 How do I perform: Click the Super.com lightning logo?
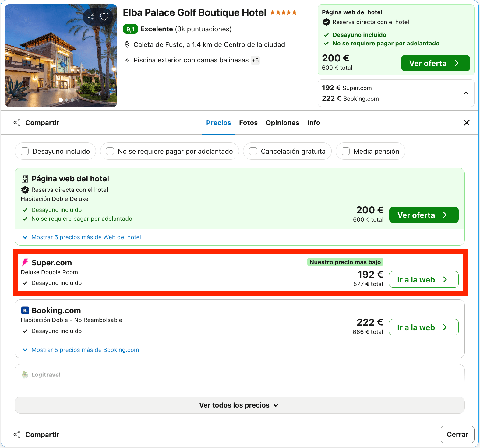25,262
